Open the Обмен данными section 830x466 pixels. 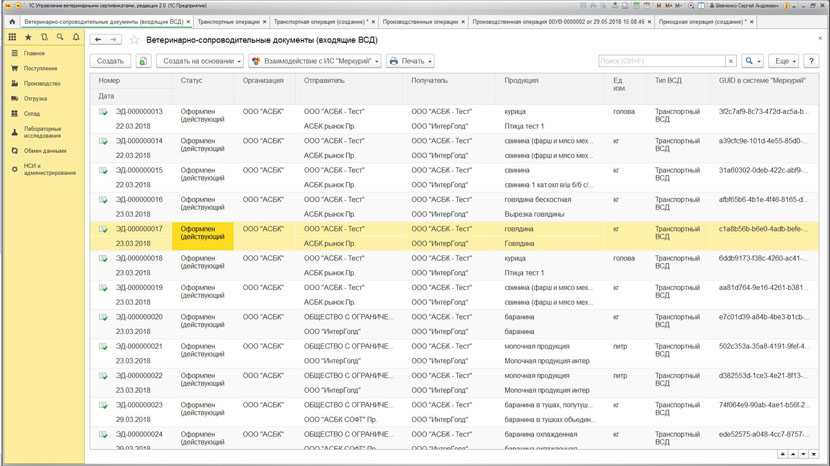(44, 151)
